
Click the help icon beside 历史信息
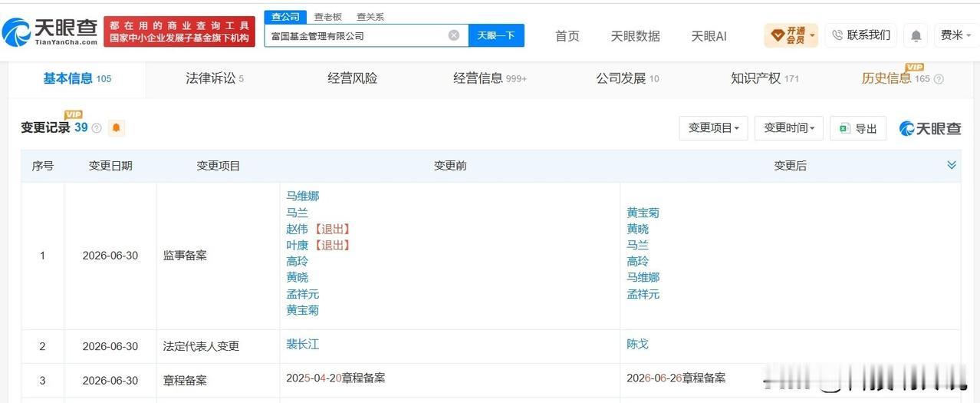click(x=939, y=79)
